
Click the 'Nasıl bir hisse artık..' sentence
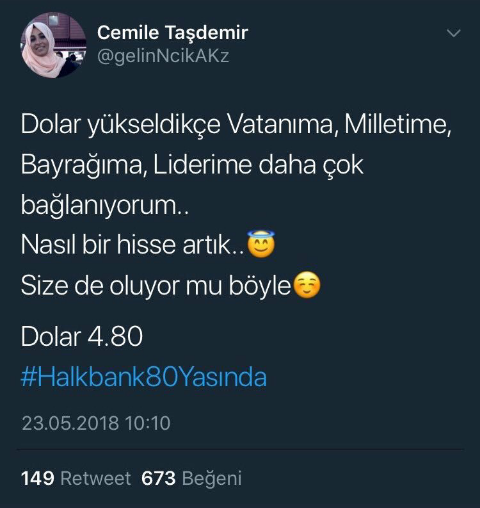(132, 244)
